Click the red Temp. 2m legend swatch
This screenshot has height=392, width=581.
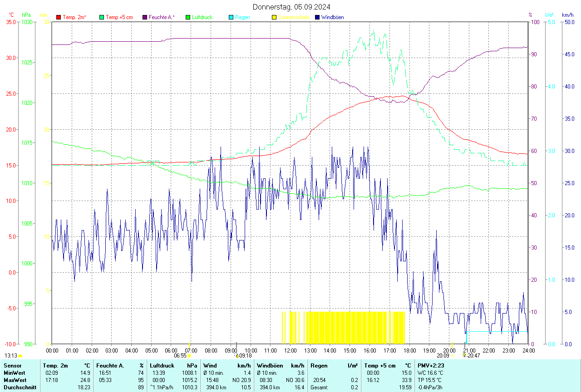59,17
